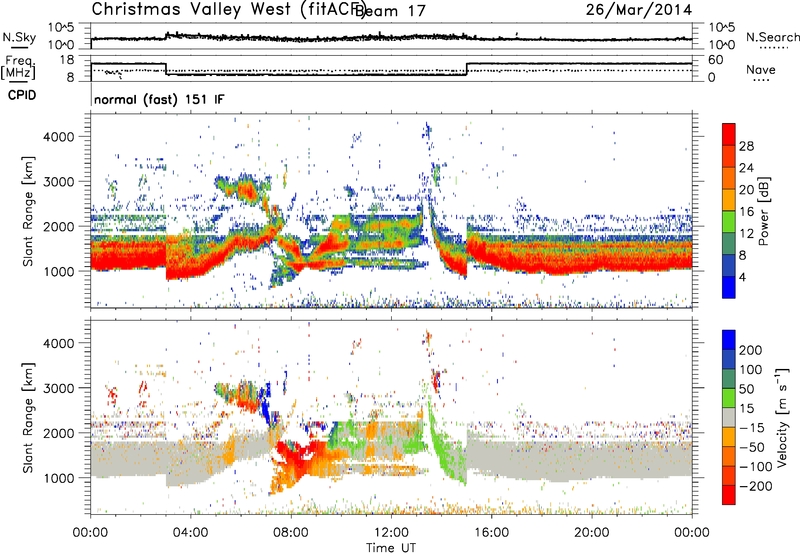Viewport: 800px width, 554px height.
Task: Click the '2000' tick on the velocity panel
Action: click(59, 433)
